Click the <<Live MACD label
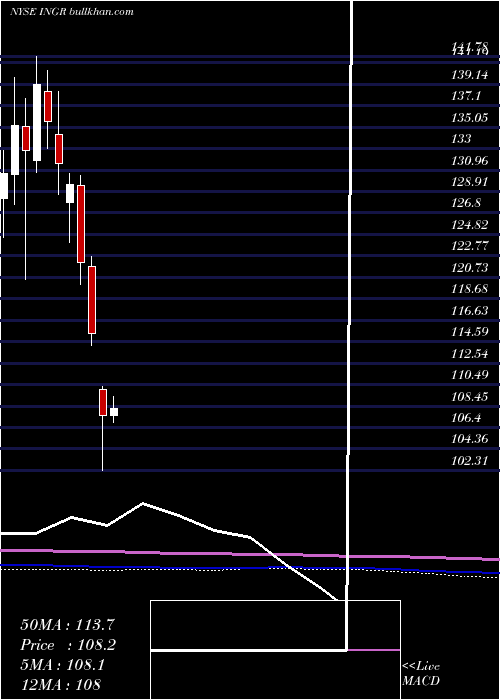This screenshot has height=700, width=500. (421, 674)
